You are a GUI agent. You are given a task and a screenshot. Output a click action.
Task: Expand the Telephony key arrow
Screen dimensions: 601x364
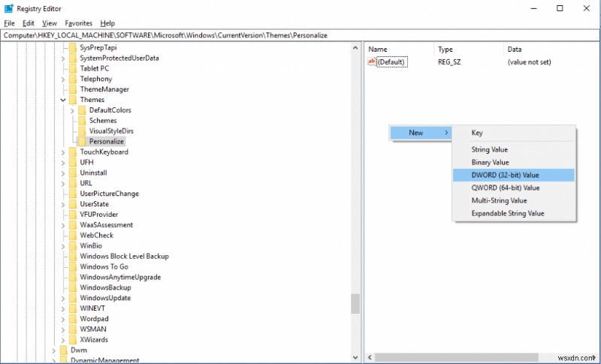pos(63,80)
